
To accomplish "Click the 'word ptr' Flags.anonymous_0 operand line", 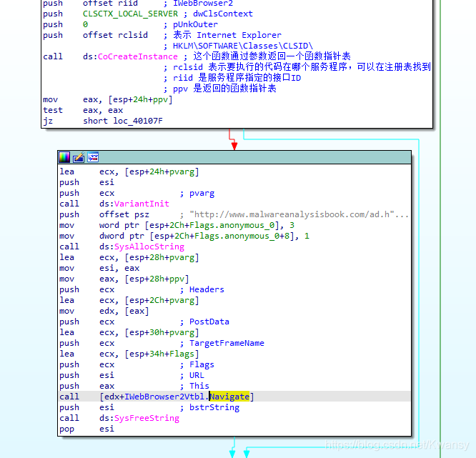I will click(177, 225).
